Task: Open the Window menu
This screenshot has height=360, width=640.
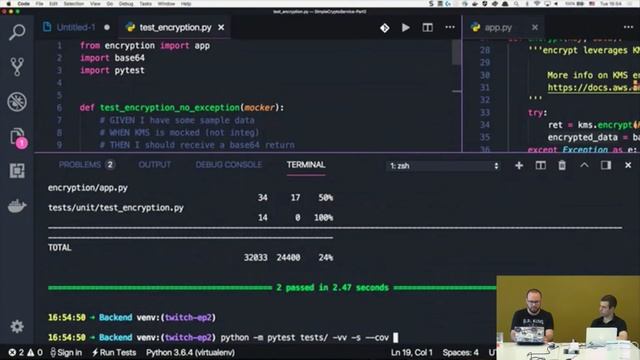Action: pyautogui.click(x=166, y=4)
